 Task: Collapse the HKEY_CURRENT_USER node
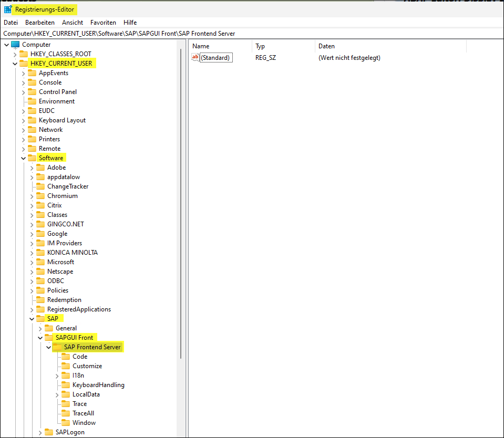coord(15,64)
